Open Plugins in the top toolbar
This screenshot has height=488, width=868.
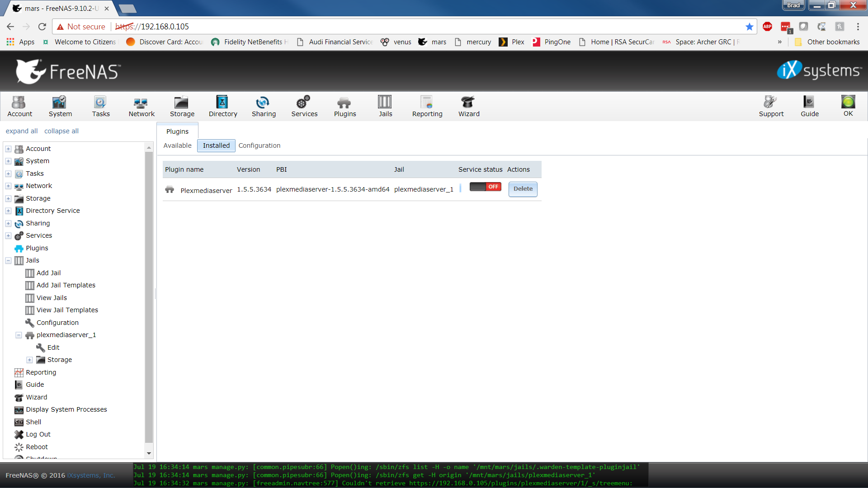(345, 107)
